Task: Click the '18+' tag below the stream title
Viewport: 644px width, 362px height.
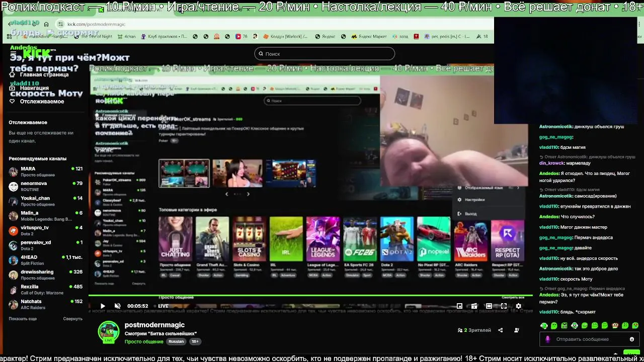Action: coord(195,341)
